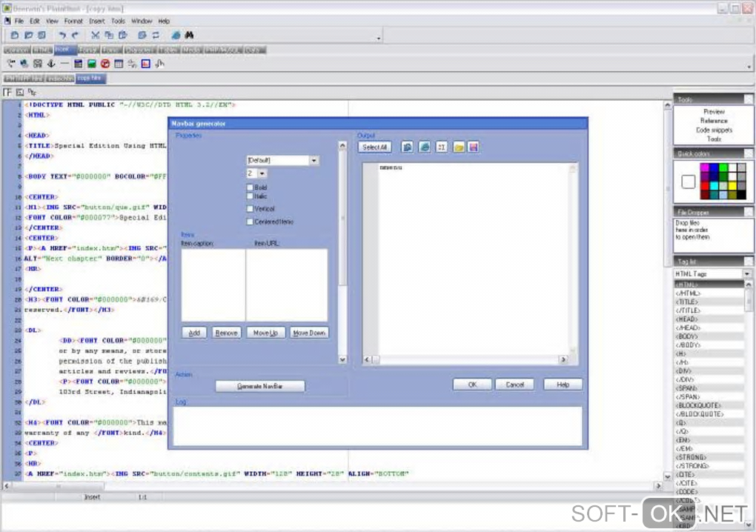Click the Save toolbar icon
This screenshot has width=756, height=532.
coord(42,35)
